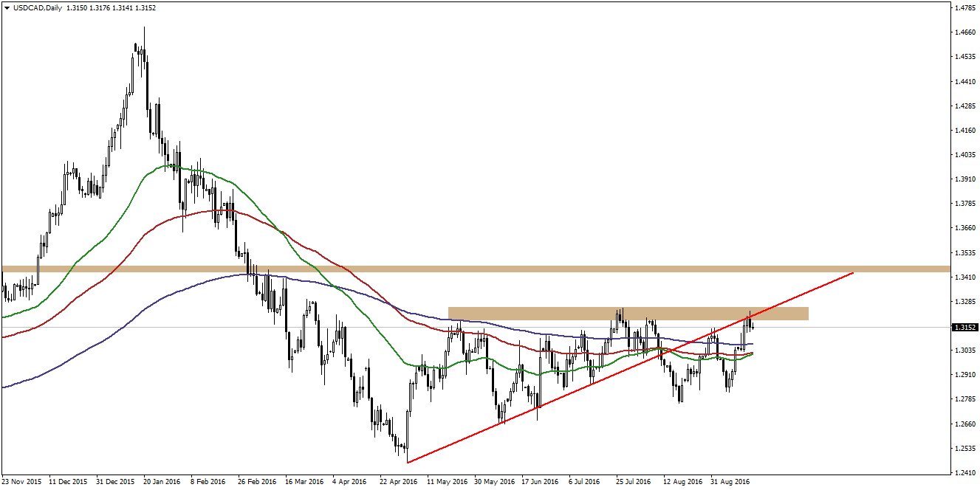Screen dimensions: 980x490
Task: Click date label 8 Feb 2016
Action: [x=208, y=482]
